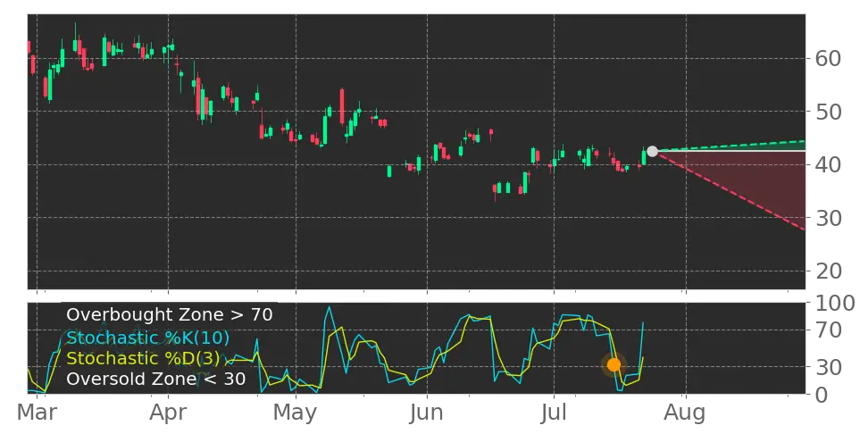868x434 pixels.
Task: Select the 'Oversold Zone < 30' legend text
Action: tap(156, 380)
